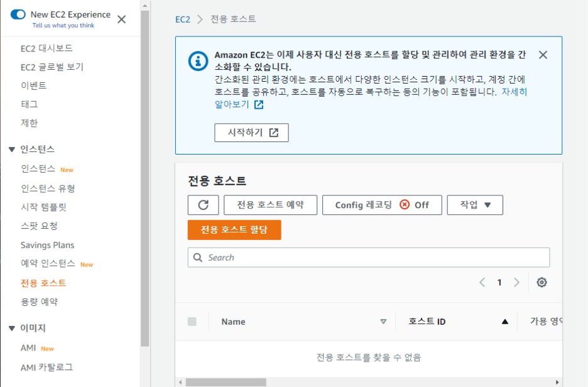
Task: Go to next page arrow
Action: click(517, 282)
